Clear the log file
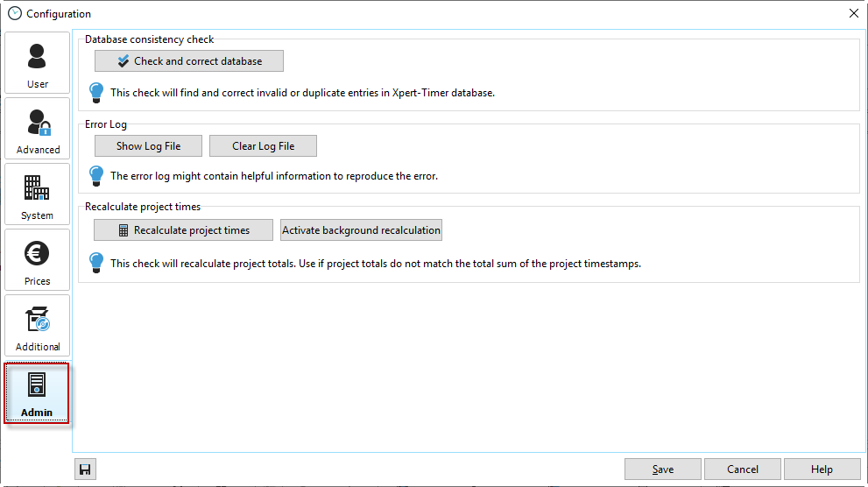 point(263,146)
